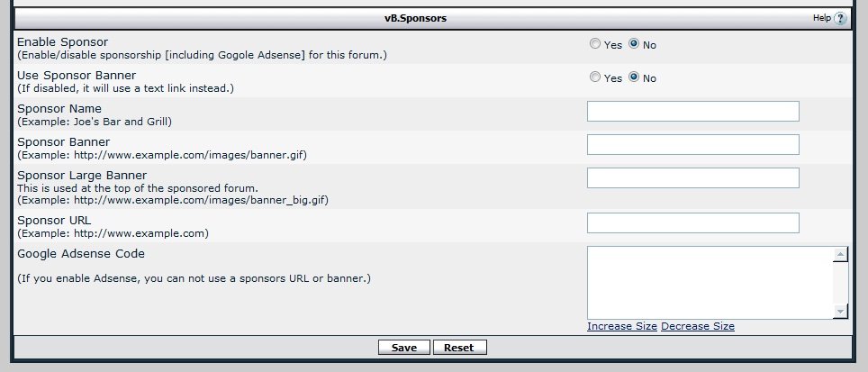Image resolution: width=868 pixels, height=372 pixels.
Task: Click the textarea scrollbar down arrow
Action: [x=840, y=311]
